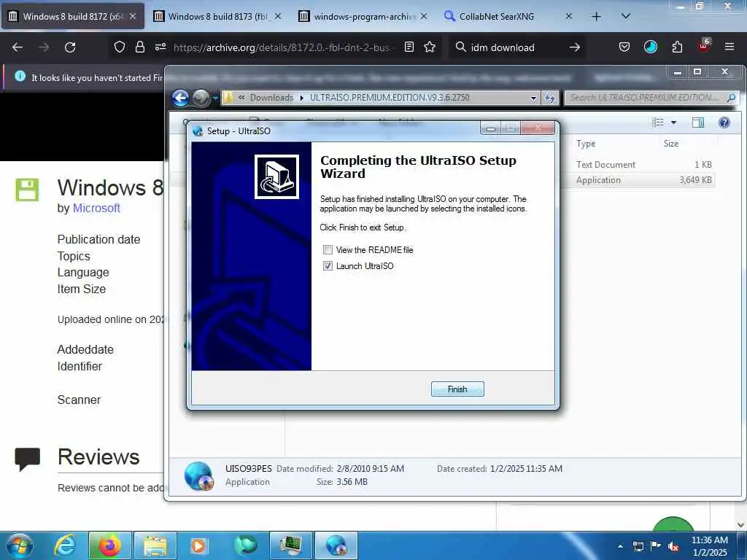Open site permissions icon in address bar
The width and height of the screenshot is (747, 560).
(x=160, y=47)
